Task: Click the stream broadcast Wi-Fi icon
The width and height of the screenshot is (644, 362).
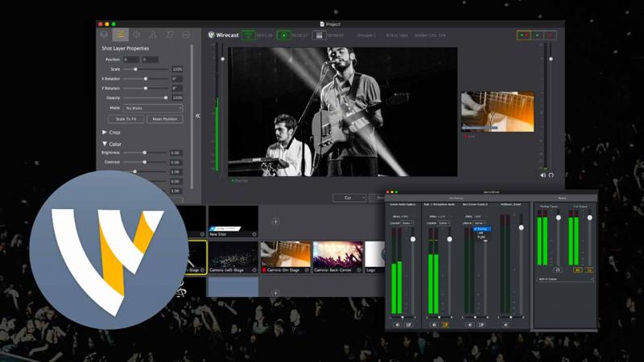Action: point(249,35)
